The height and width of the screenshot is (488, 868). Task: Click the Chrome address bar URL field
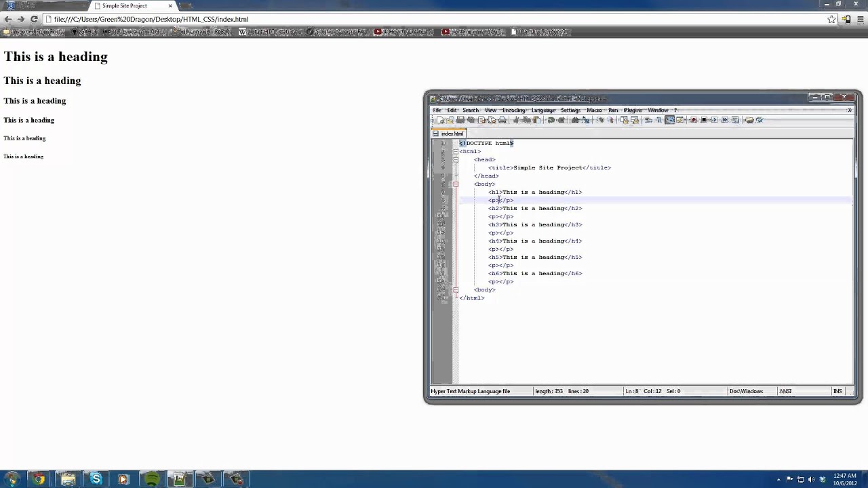434,19
